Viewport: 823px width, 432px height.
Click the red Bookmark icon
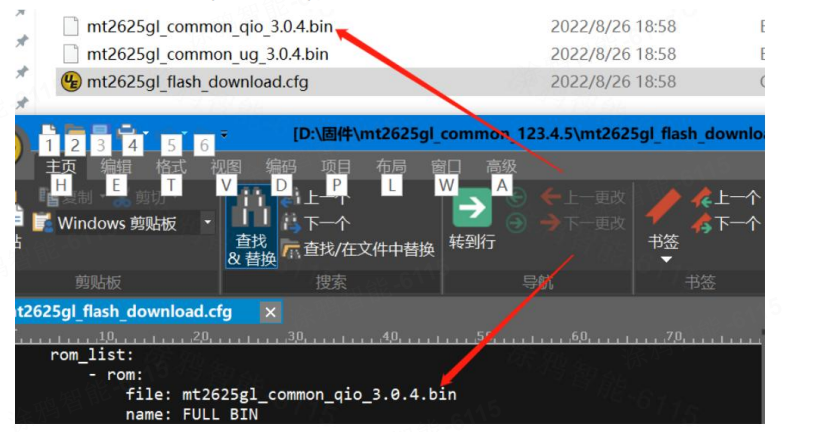click(663, 207)
